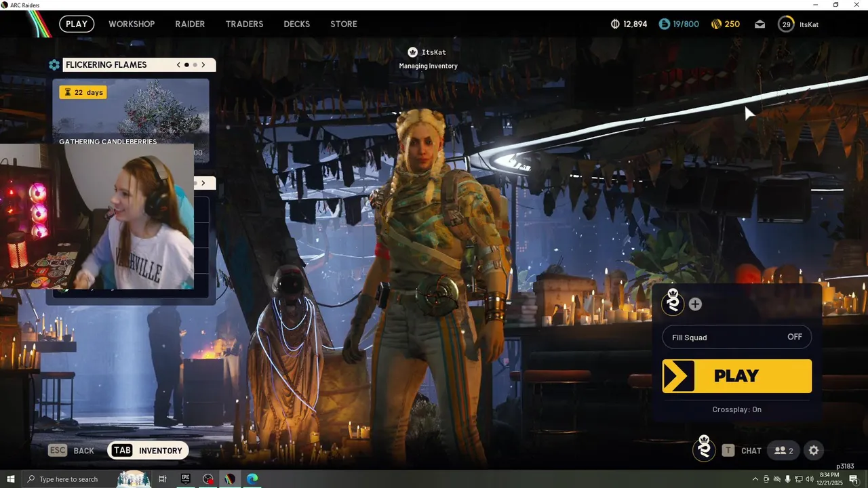Open the party members list showing 2
Image resolution: width=868 pixels, height=488 pixels.
784,451
